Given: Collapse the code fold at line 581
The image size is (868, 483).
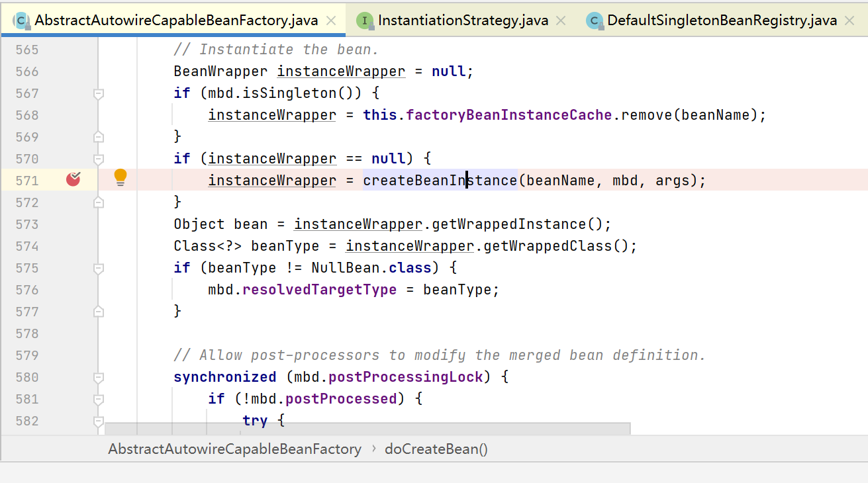Looking at the screenshot, I should tap(98, 400).
